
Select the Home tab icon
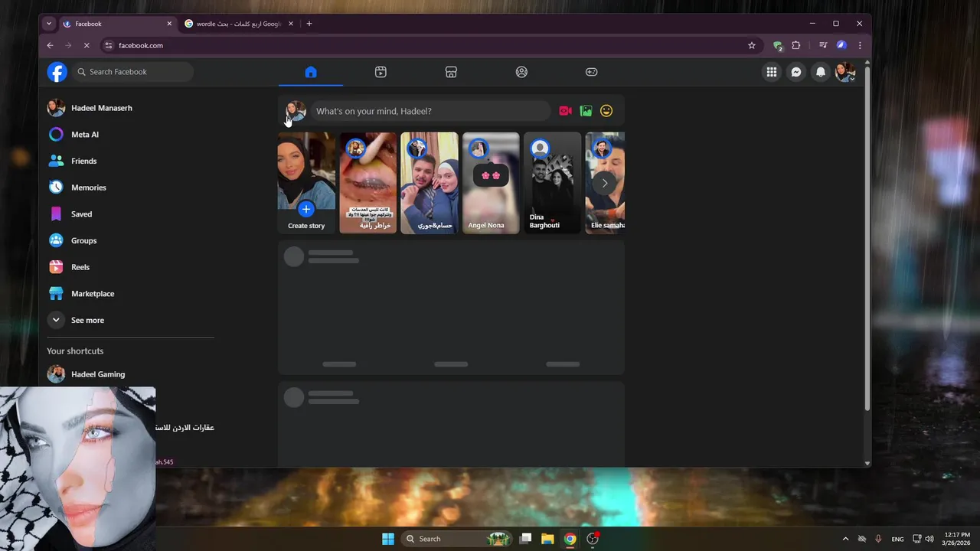[x=311, y=72]
